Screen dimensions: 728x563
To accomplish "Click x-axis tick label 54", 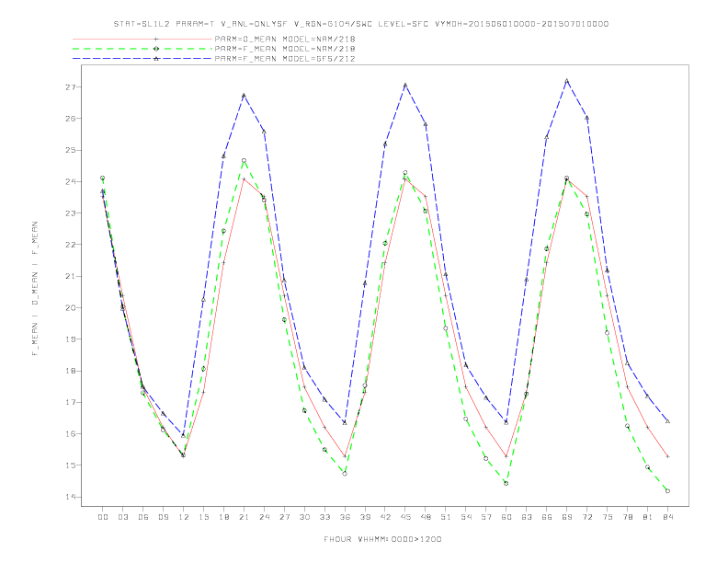I will 466,517.
